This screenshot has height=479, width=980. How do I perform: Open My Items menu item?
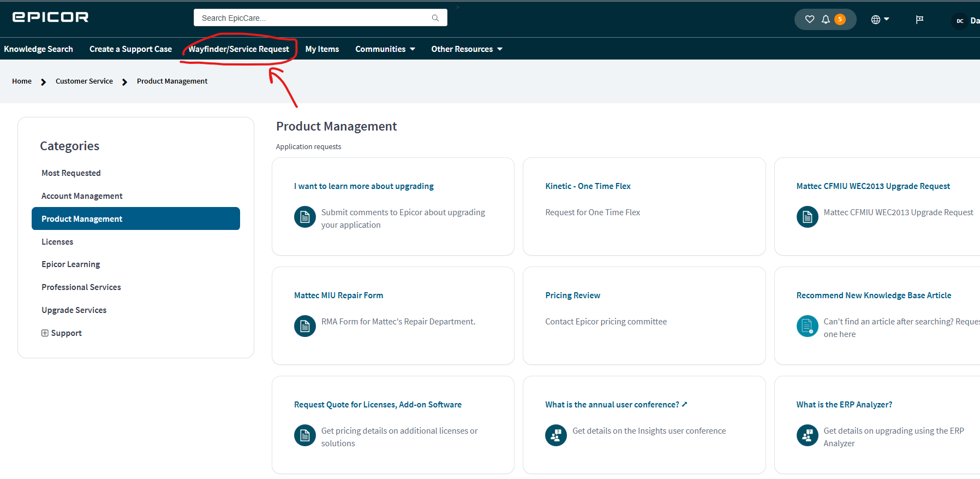[x=322, y=49]
